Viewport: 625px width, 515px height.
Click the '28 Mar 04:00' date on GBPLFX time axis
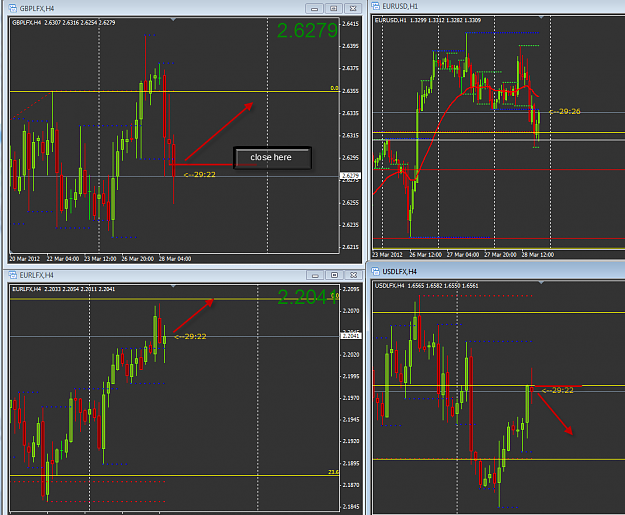click(x=175, y=259)
